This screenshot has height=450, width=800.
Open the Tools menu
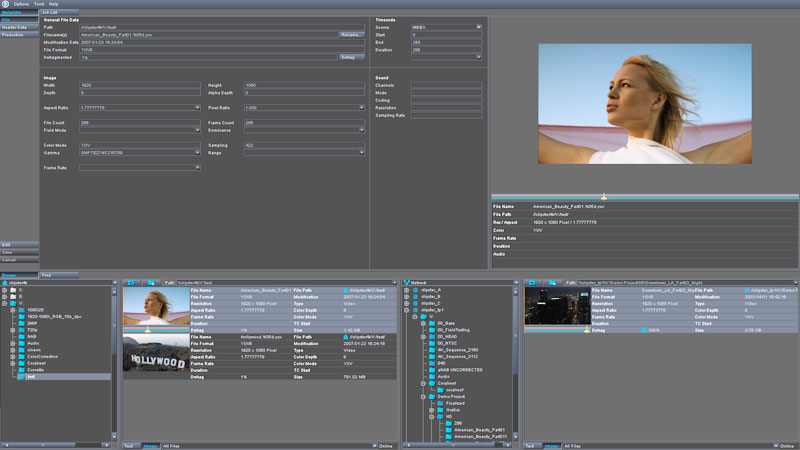(39, 4)
